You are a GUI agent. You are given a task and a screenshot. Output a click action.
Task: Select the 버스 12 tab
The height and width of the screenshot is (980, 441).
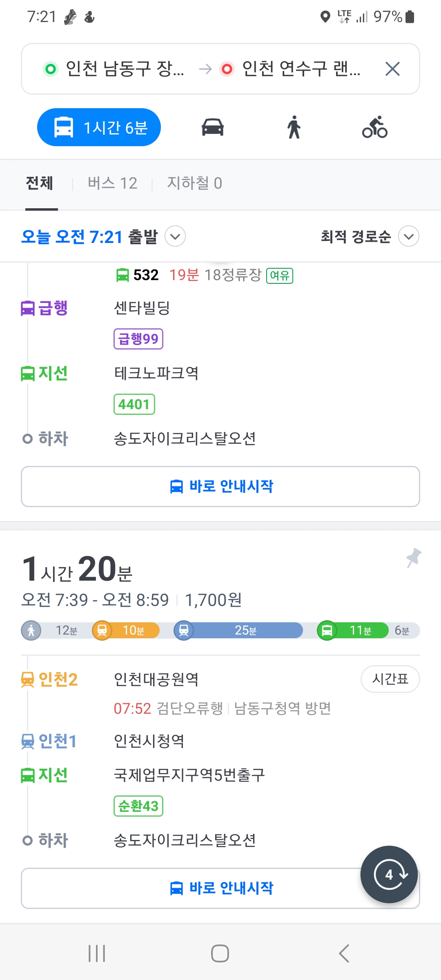coord(112,183)
